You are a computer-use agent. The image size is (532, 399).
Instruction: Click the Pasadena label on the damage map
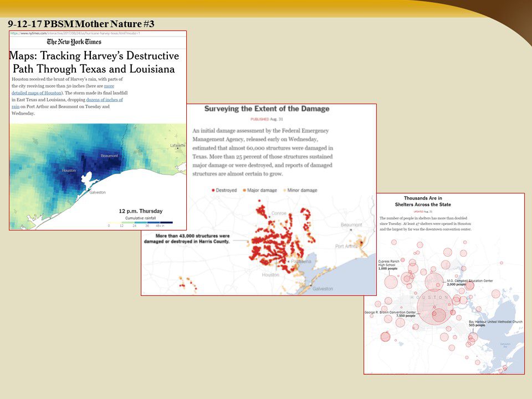click(x=301, y=262)
